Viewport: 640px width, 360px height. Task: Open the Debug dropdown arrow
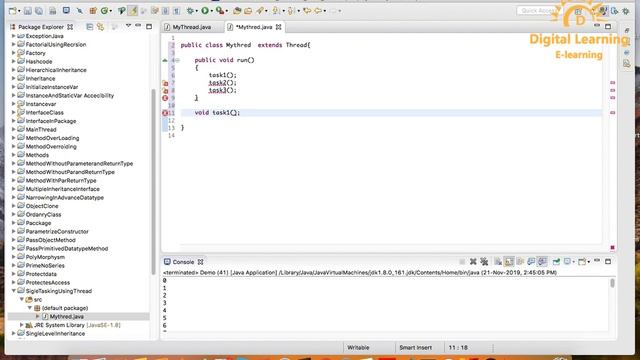(x=197, y=11)
